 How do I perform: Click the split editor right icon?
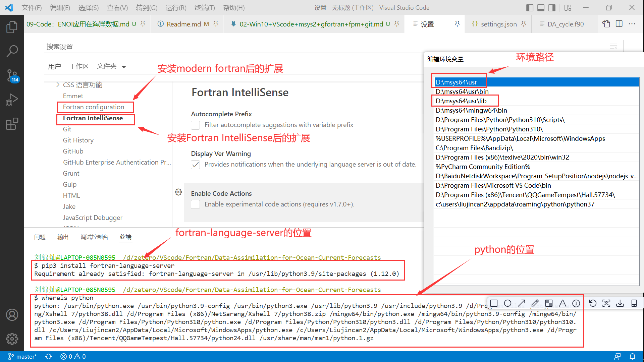click(619, 24)
